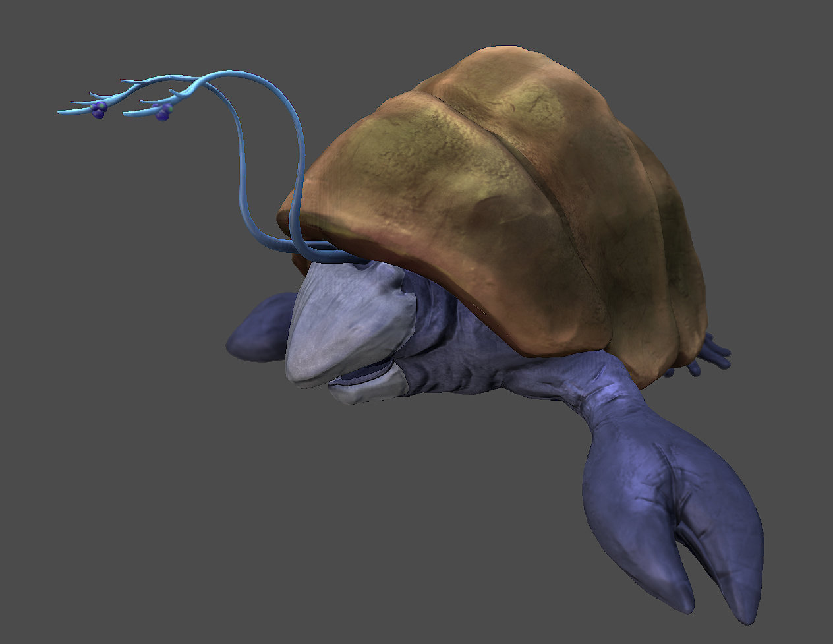Select the creature's brown shell

coord(514,185)
